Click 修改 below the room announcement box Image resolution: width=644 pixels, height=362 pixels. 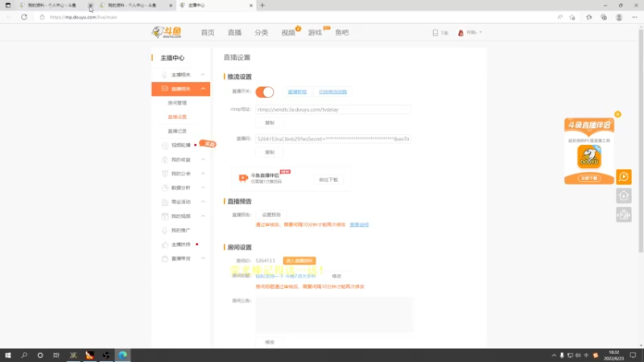(x=270, y=342)
